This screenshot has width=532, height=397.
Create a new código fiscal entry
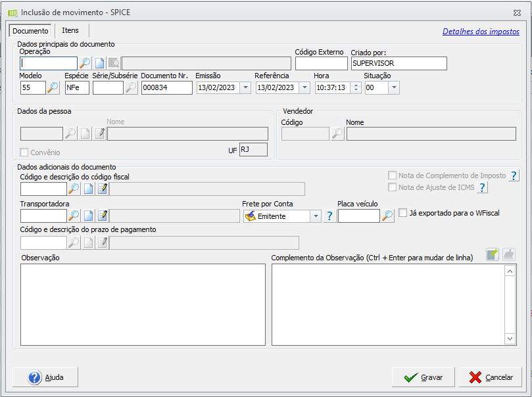click(89, 189)
